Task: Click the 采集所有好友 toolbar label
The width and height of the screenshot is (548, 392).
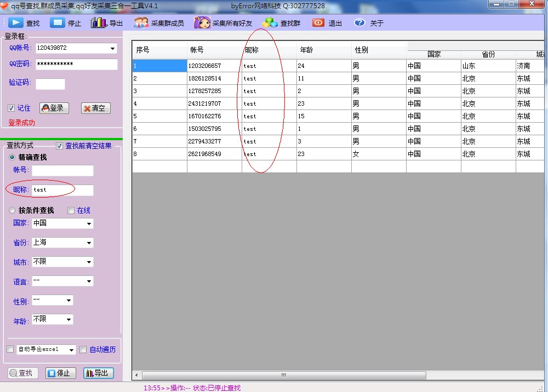Action: pyautogui.click(x=232, y=24)
